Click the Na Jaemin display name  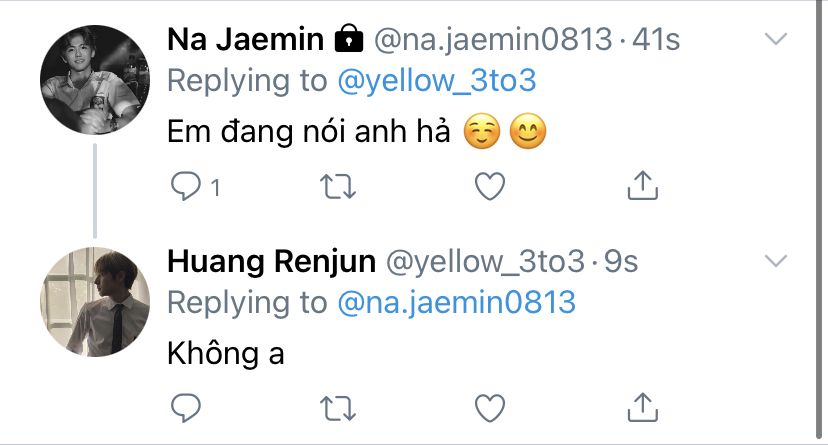click(245, 40)
